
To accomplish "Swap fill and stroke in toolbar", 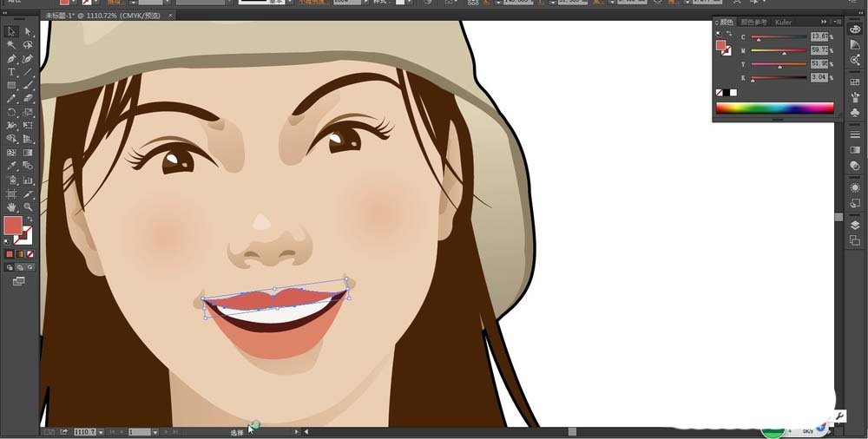I will click(x=28, y=219).
